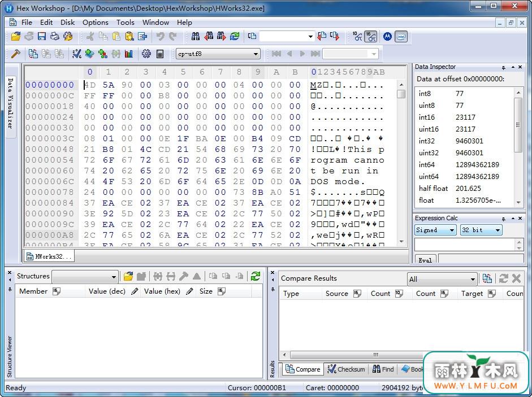This screenshot has width=532, height=397.
Task: Open the Signed dropdown in Expression Calc
Action: [x=452, y=230]
